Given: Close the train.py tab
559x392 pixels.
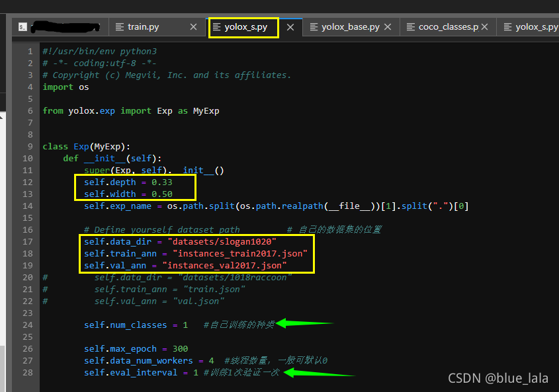Looking at the screenshot, I should pyautogui.click(x=193, y=27).
